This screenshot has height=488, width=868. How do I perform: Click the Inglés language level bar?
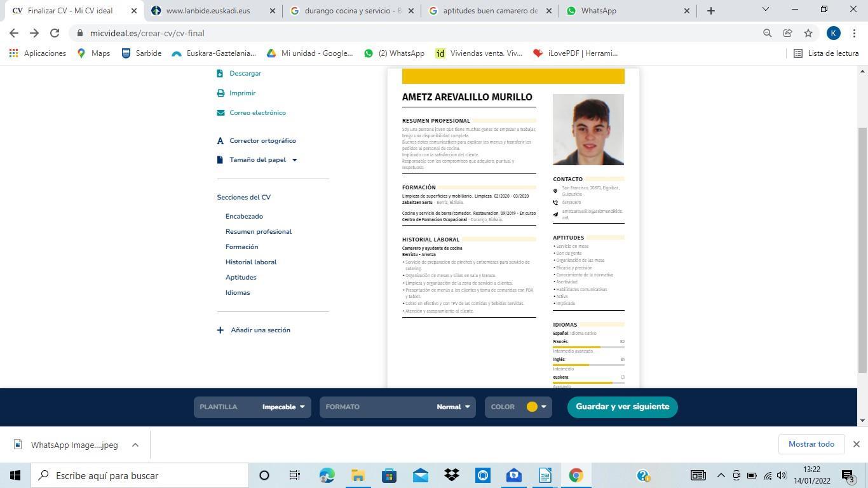[588, 365]
